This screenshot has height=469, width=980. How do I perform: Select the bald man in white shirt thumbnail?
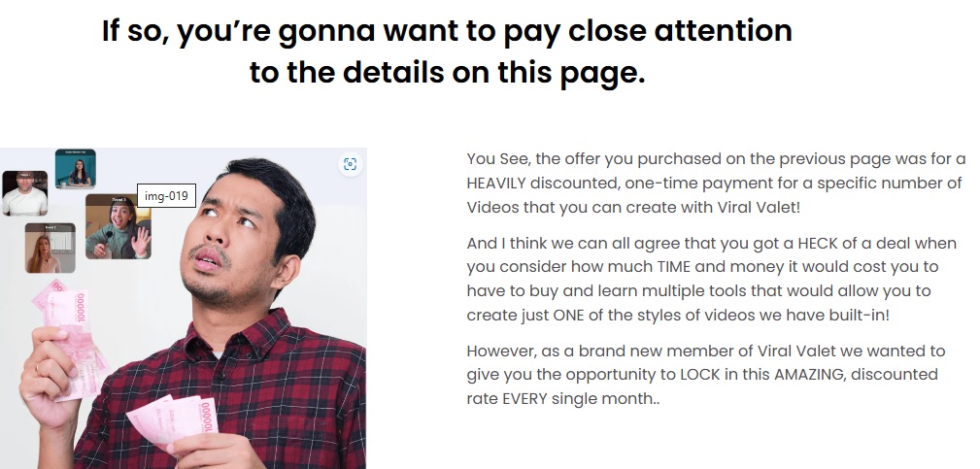coord(24,193)
